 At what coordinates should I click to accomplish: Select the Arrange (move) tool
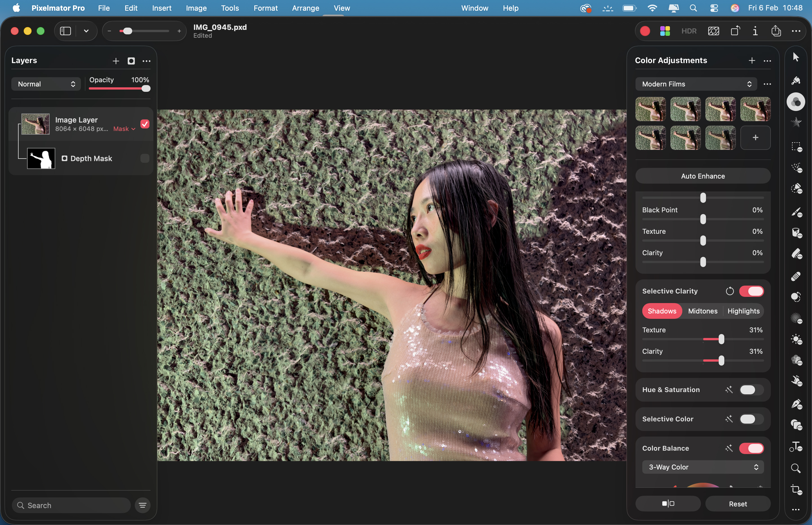[796, 56]
